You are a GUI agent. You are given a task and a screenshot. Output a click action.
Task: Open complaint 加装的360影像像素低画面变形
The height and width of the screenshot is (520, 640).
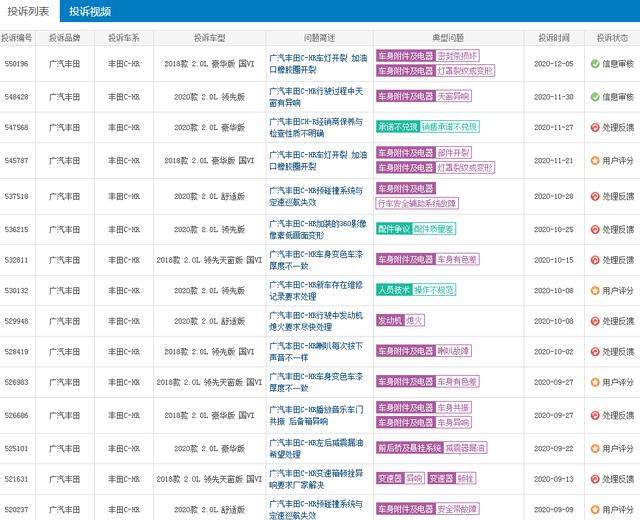coord(318,229)
